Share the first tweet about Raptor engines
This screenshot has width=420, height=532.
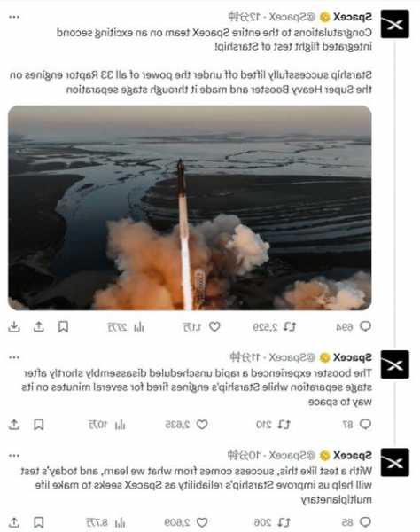tap(39, 326)
